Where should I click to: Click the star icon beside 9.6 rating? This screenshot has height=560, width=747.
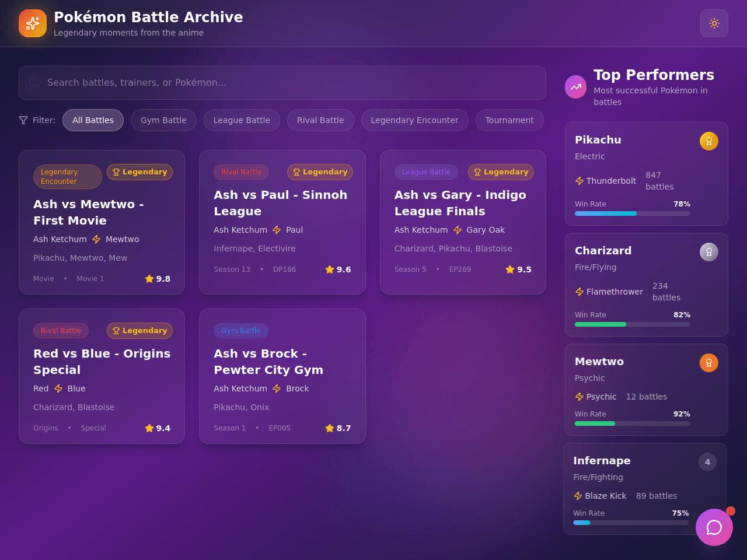click(330, 269)
